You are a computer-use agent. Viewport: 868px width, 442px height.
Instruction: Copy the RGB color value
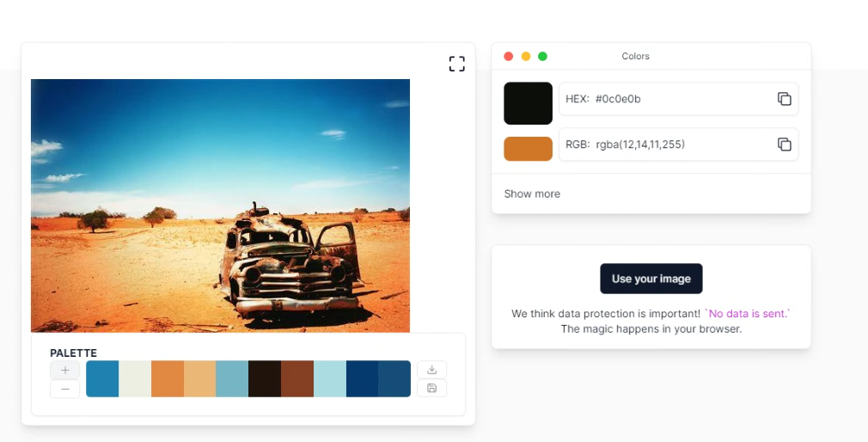[784, 144]
